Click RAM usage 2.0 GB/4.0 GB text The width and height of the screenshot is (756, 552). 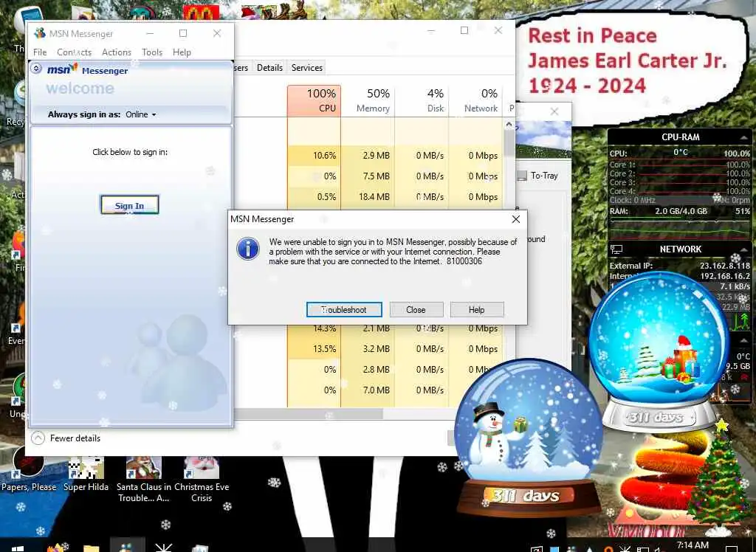coord(681,211)
